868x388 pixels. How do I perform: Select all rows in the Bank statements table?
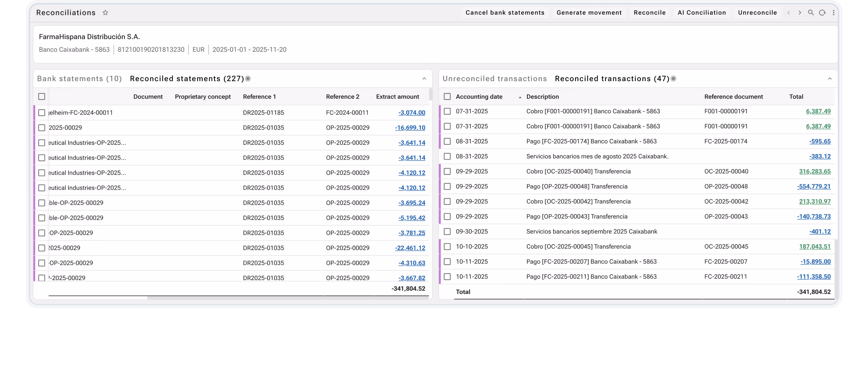pos(42,97)
